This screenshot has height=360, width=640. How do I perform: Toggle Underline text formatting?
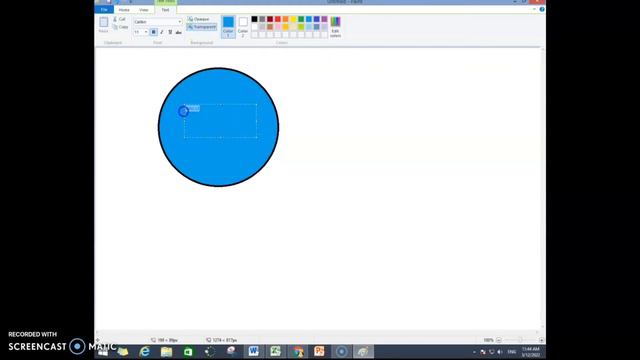[x=170, y=32]
